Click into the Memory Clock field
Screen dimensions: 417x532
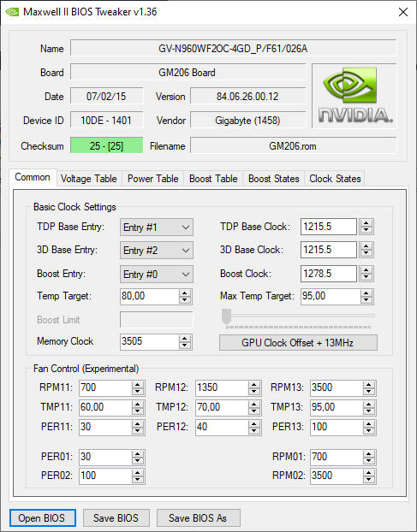149,341
